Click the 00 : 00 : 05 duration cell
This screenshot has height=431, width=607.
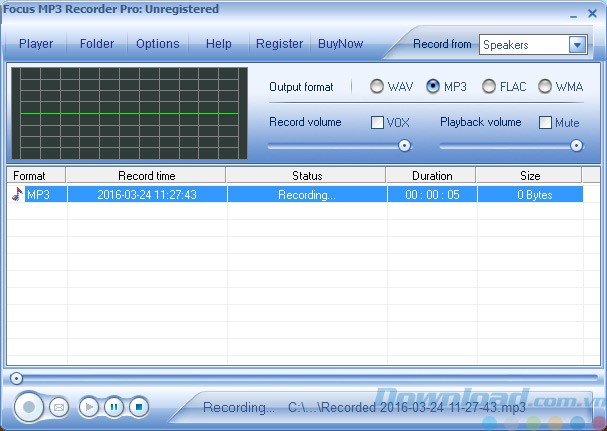pos(432,194)
